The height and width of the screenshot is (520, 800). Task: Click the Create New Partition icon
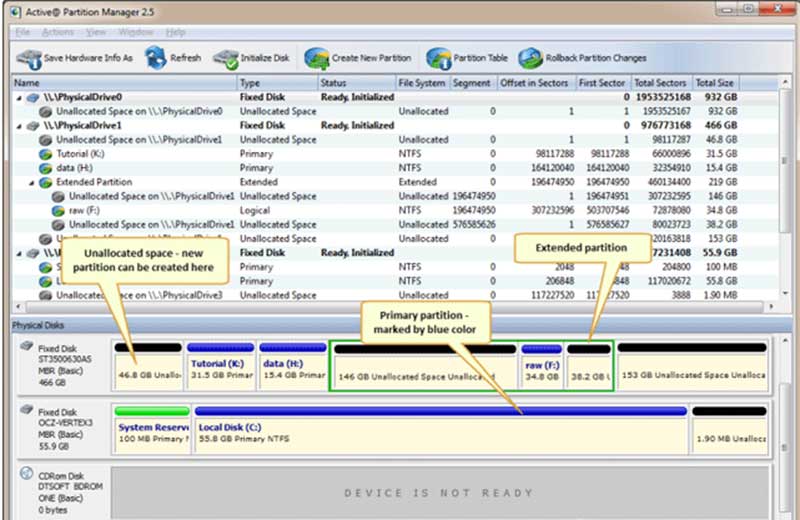click(317, 59)
